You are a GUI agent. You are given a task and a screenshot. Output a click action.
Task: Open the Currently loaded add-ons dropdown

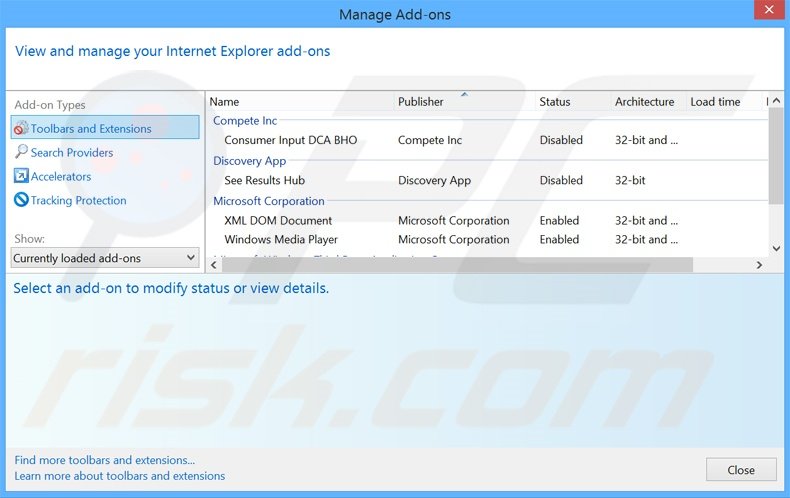(x=105, y=258)
